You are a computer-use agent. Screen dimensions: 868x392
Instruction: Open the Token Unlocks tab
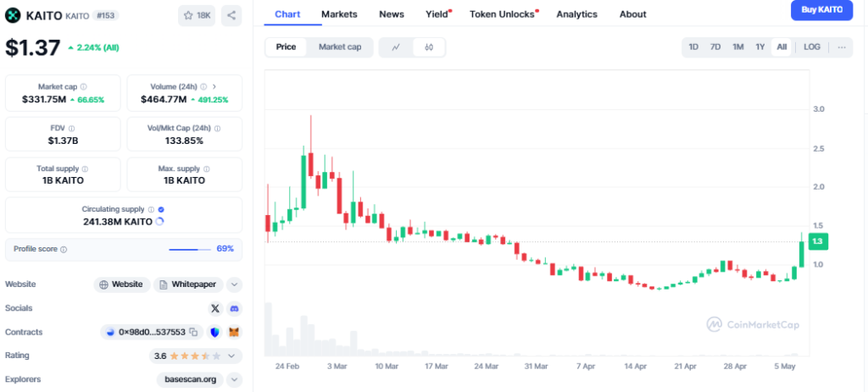502,14
